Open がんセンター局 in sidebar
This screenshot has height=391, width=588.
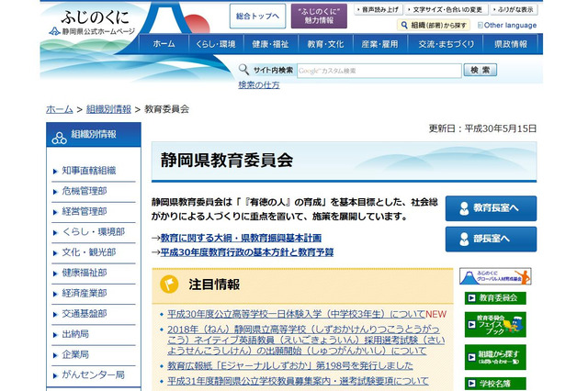[x=94, y=374]
